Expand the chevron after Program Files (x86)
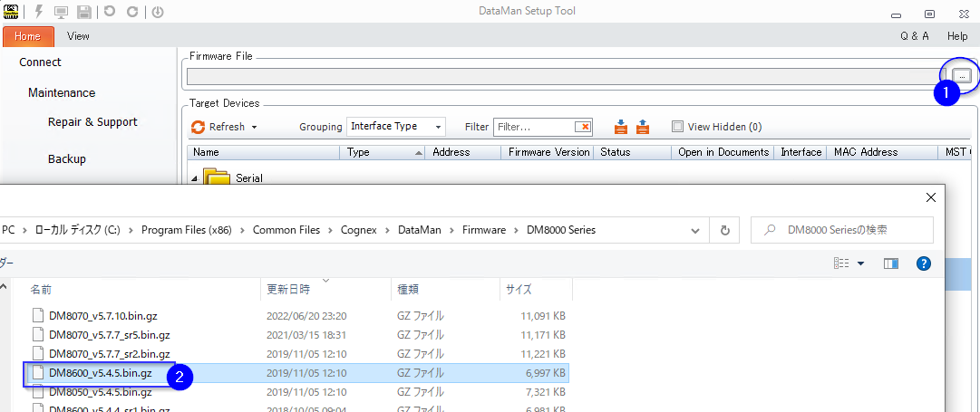This screenshot has width=980, height=412. coord(242,230)
